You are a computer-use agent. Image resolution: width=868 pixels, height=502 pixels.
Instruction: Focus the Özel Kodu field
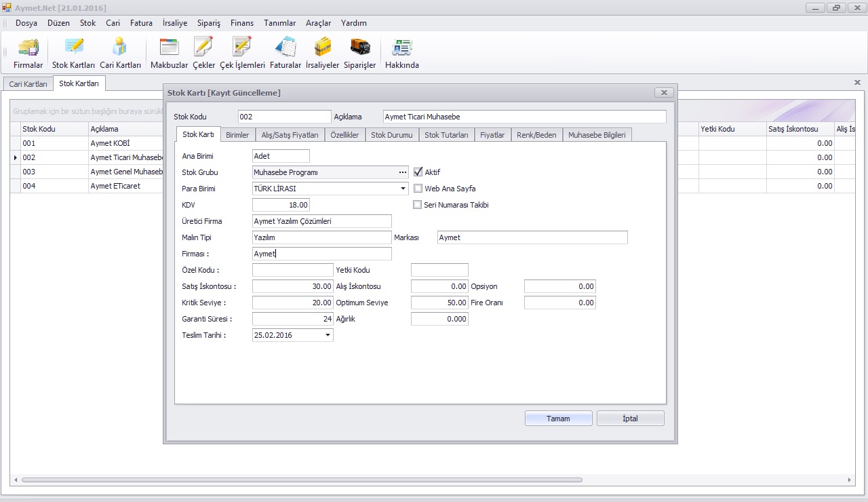click(x=293, y=270)
